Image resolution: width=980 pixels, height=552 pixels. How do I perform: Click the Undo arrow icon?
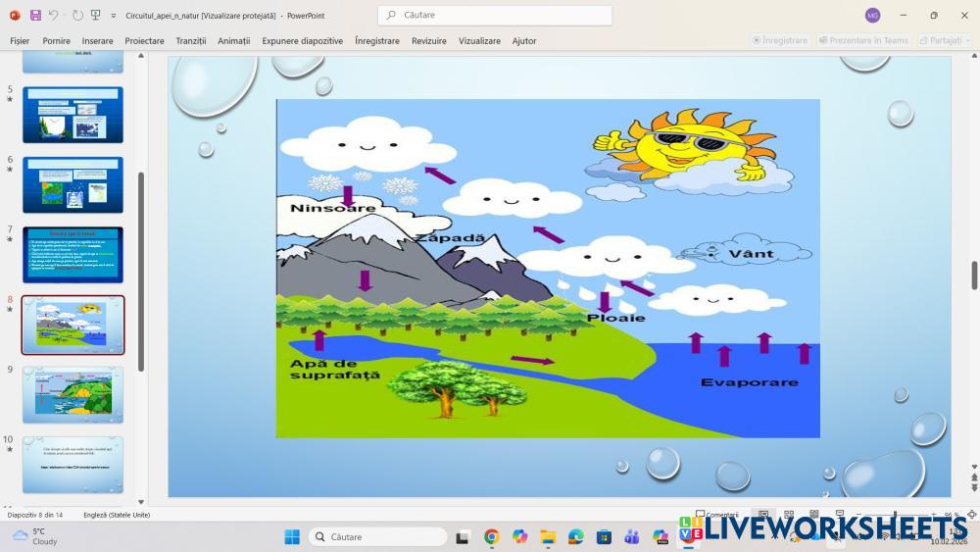pos(53,16)
